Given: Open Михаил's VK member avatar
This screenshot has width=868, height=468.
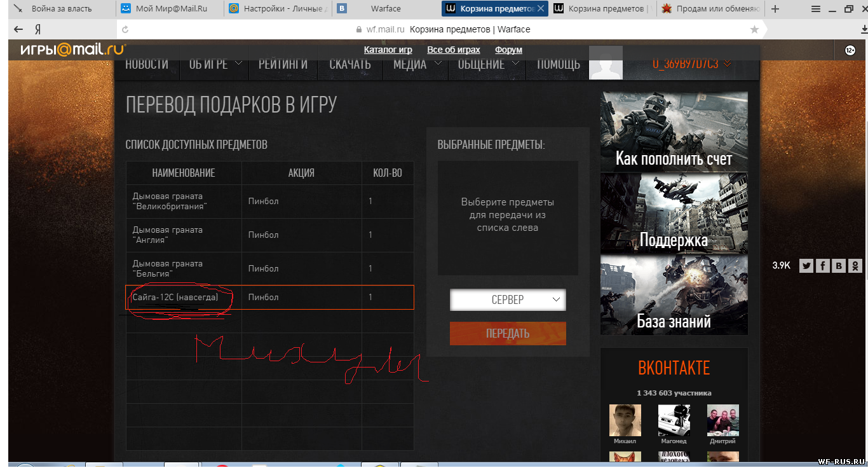Looking at the screenshot, I should [625, 420].
